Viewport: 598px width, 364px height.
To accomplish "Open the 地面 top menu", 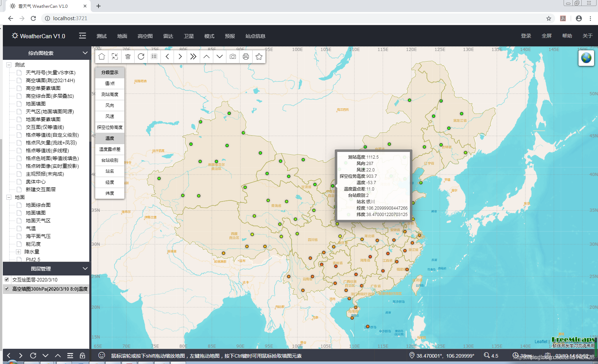I will coord(122,36).
